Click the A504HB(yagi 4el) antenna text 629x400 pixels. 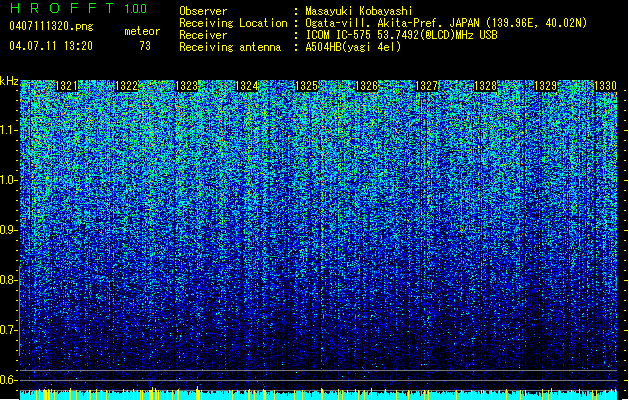click(353, 47)
